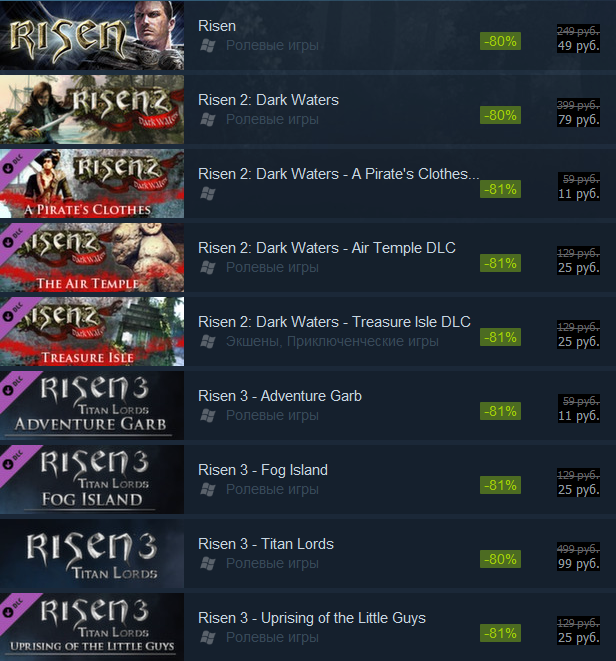Open Uprising of the Little Guys title

click(x=312, y=618)
